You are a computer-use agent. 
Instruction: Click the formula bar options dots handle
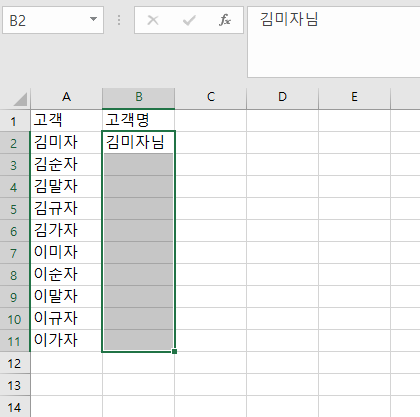click(x=119, y=20)
